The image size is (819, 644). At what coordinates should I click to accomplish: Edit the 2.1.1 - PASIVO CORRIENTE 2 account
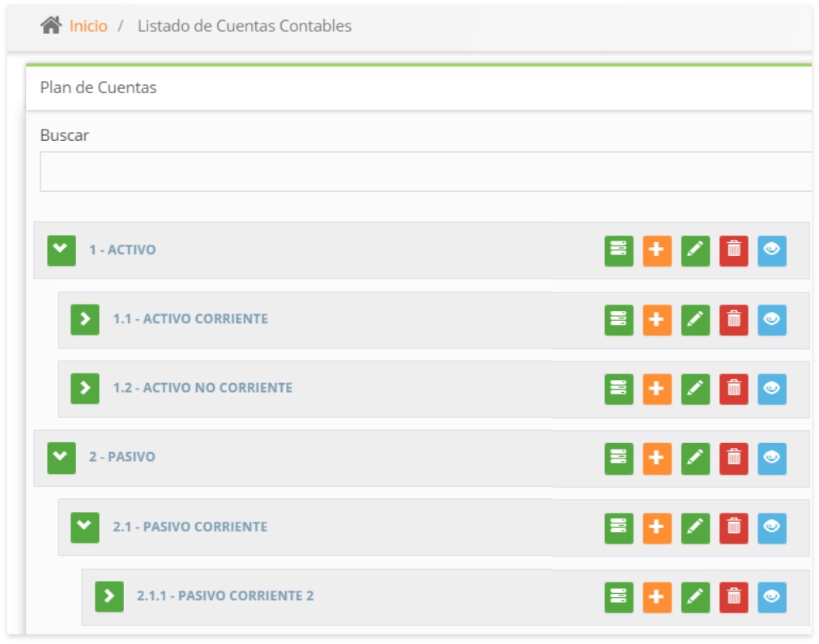point(696,597)
